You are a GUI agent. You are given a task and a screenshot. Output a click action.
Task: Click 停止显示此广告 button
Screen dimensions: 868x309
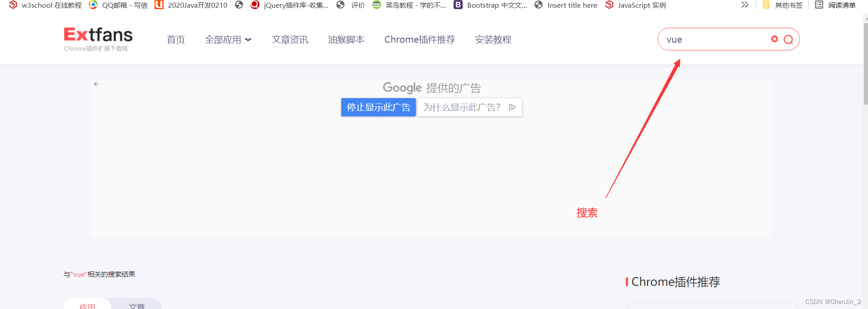point(379,107)
